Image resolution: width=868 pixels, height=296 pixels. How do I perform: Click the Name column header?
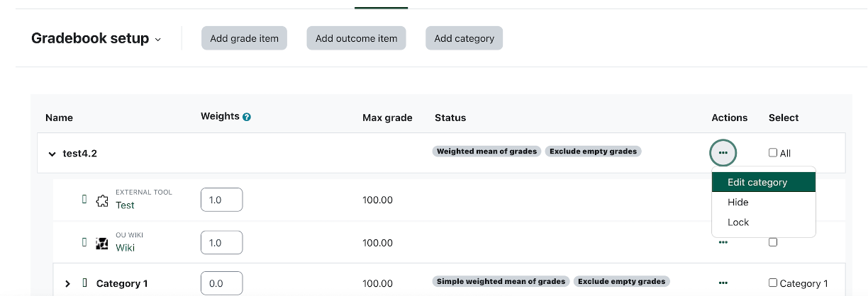click(x=59, y=118)
